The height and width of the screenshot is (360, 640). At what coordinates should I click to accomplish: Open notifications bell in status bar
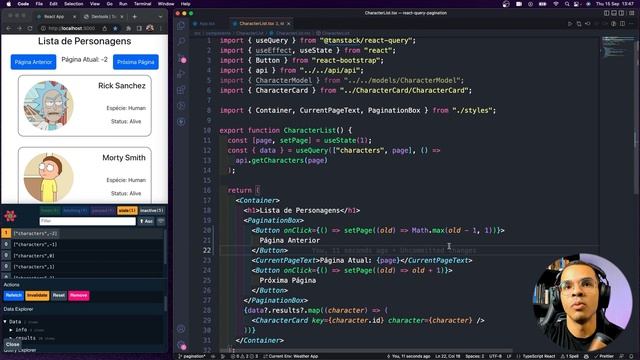631,356
